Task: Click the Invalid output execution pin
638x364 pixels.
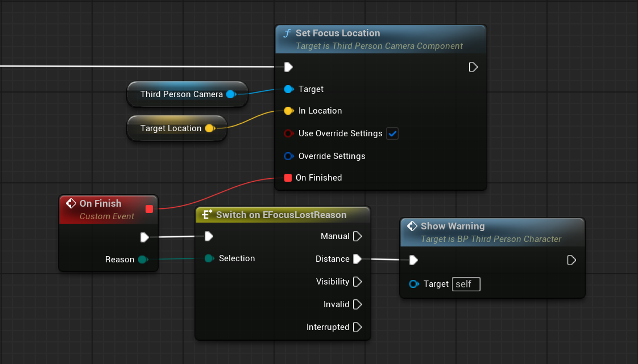Action: pos(357,304)
